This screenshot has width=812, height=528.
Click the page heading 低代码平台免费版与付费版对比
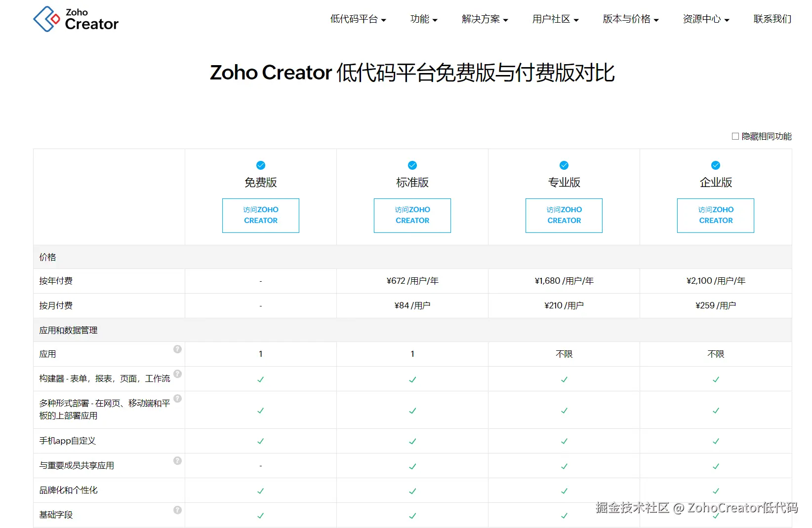coord(476,73)
